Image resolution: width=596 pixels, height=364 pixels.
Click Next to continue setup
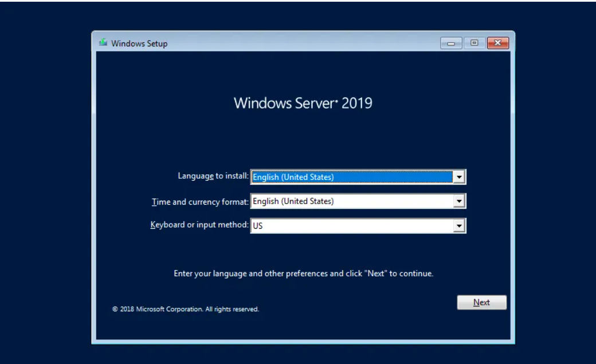481,303
